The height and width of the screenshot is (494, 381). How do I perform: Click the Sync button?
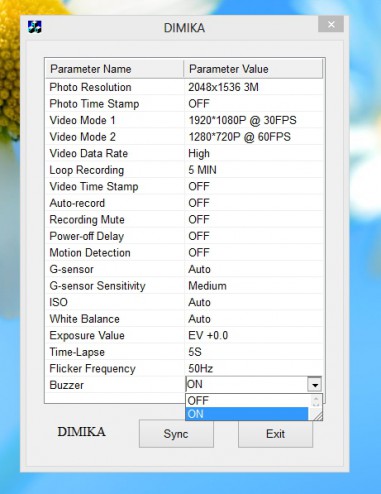tap(176, 434)
